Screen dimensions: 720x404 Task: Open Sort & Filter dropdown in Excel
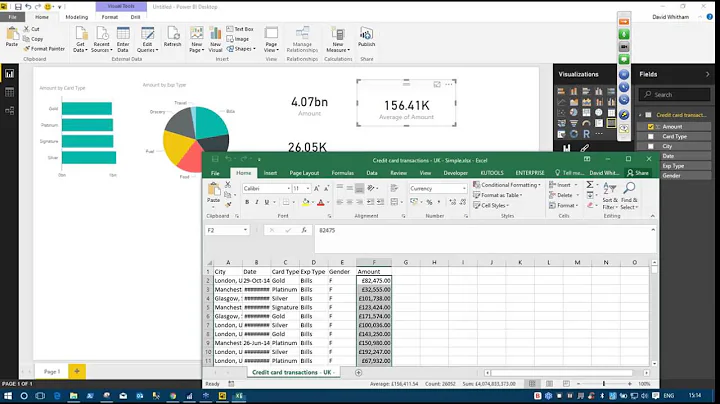coord(610,195)
